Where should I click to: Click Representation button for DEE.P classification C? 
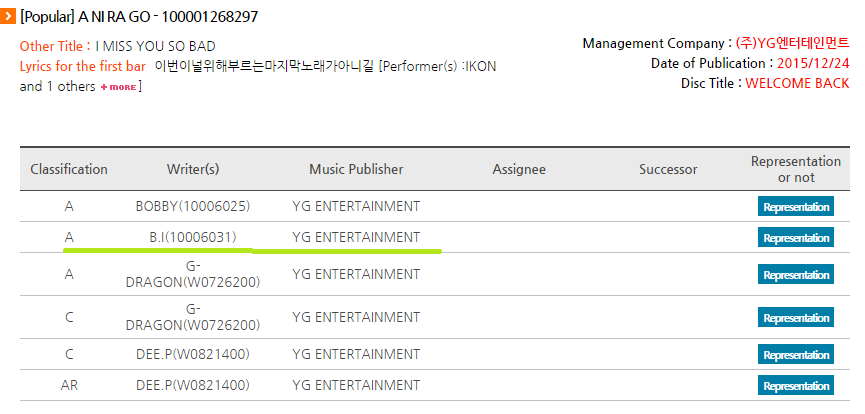(x=795, y=355)
